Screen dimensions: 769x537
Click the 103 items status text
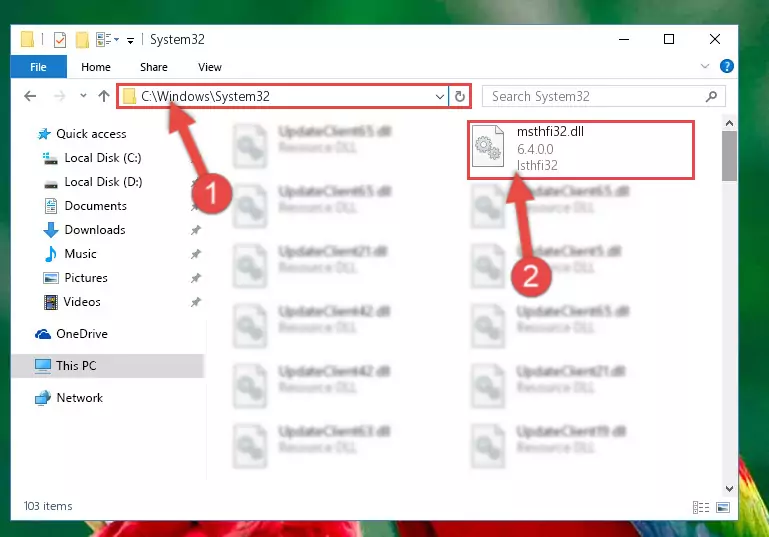coord(48,506)
